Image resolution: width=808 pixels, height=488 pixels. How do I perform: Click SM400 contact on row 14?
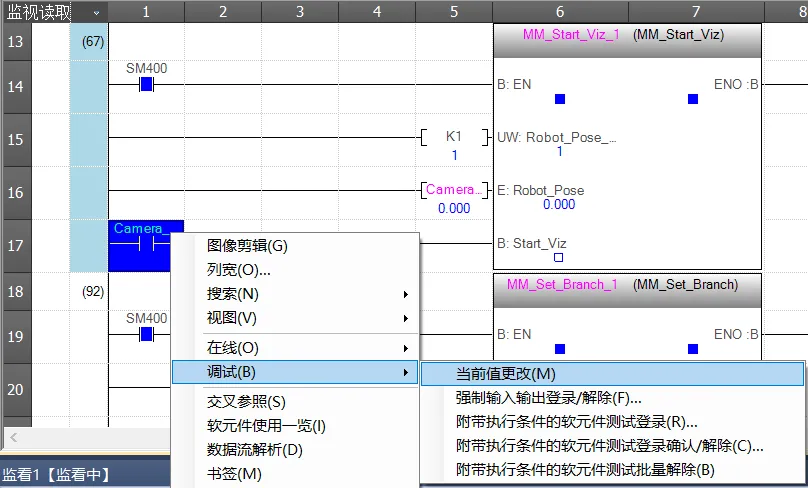click(x=146, y=85)
